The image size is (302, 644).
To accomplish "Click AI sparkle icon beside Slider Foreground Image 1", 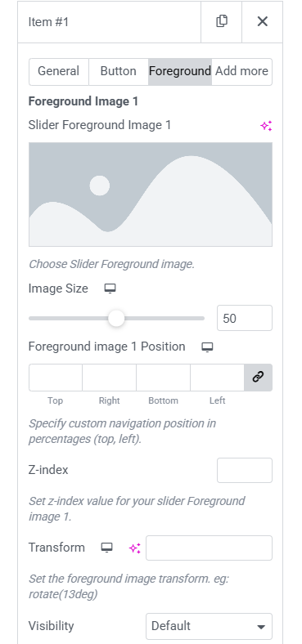I will 266,126.
